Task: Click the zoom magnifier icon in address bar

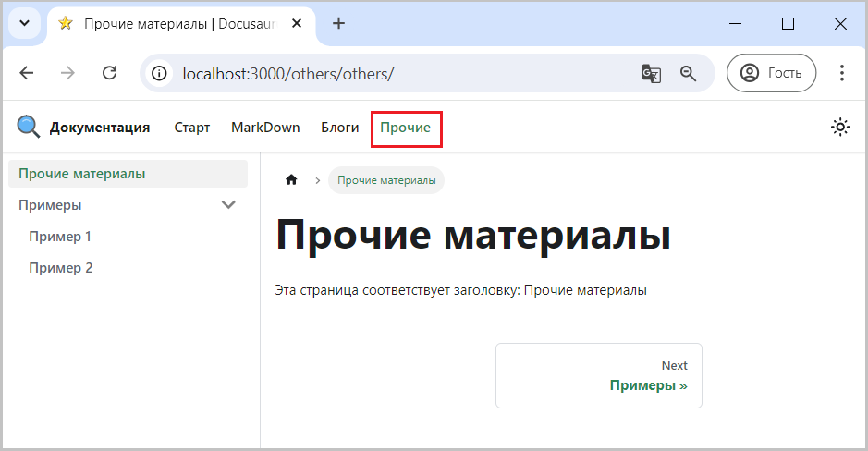Action: [x=688, y=73]
